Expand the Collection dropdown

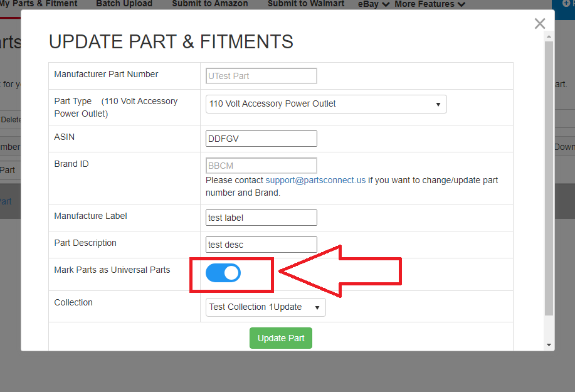(266, 307)
